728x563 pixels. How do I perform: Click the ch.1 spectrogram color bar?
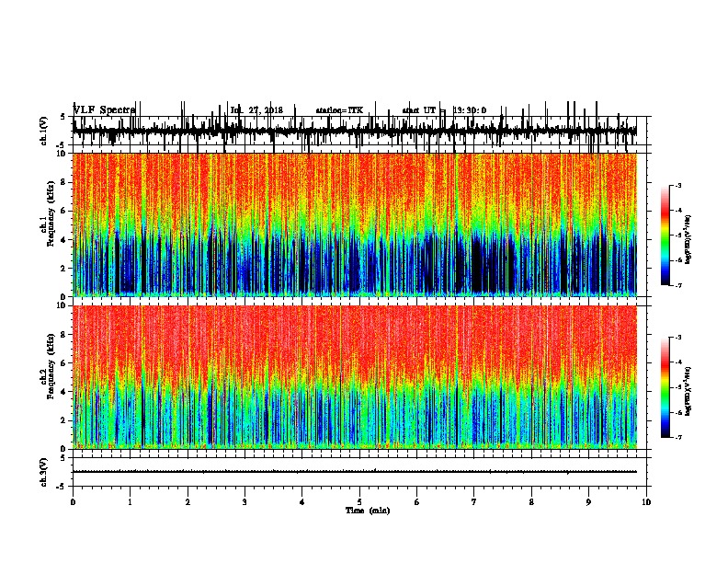665,235
